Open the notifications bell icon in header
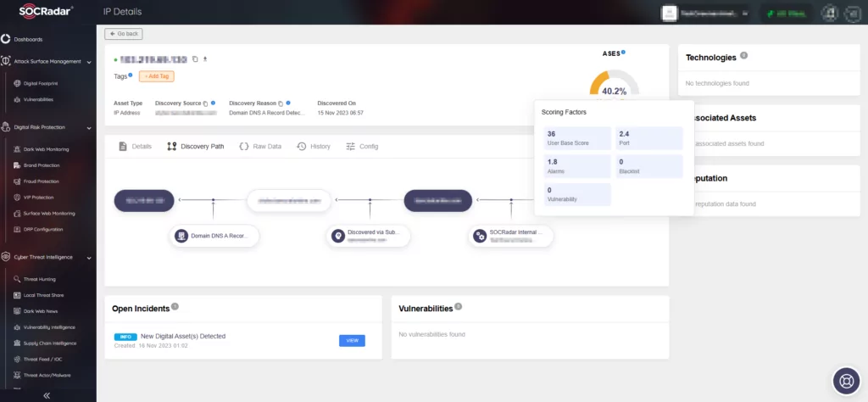868x402 pixels. [x=829, y=13]
